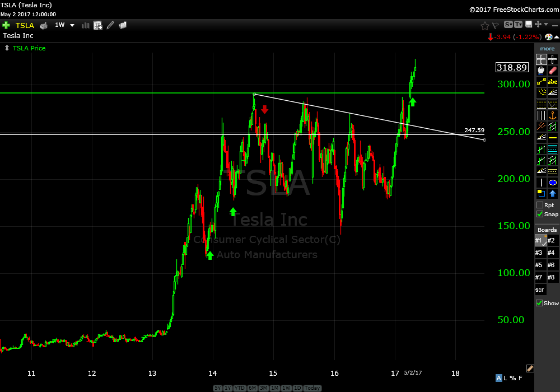Switch to board #5

[x=539, y=265]
